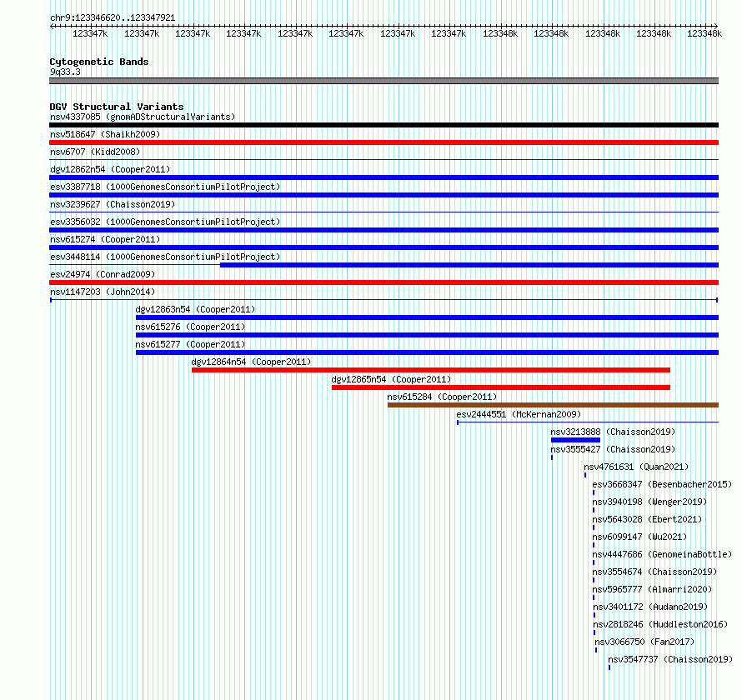The image size is (742, 700).
Task: Select nsv4447686 (GenomeinaBottle) label
Action: point(662,554)
